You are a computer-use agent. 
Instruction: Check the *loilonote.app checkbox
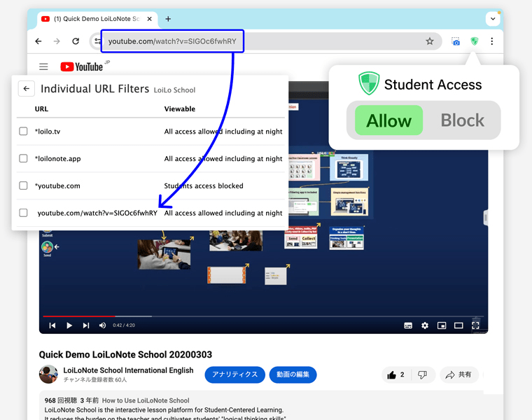tap(23, 158)
